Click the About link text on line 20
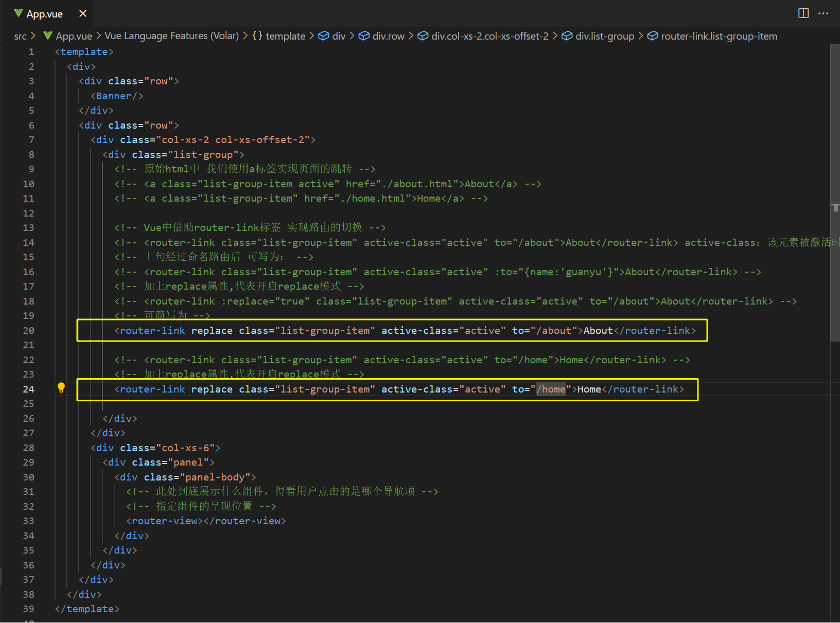The width and height of the screenshot is (840, 623). tap(598, 330)
